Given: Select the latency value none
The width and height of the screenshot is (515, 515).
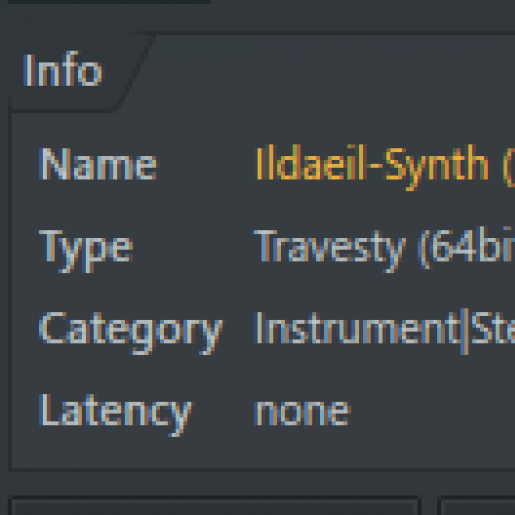Looking at the screenshot, I should point(302,413).
